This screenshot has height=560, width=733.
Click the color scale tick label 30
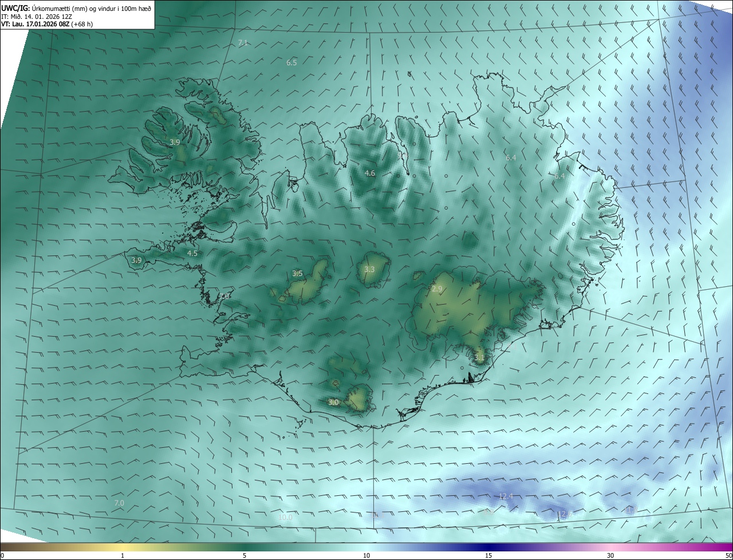pos(610,555)
